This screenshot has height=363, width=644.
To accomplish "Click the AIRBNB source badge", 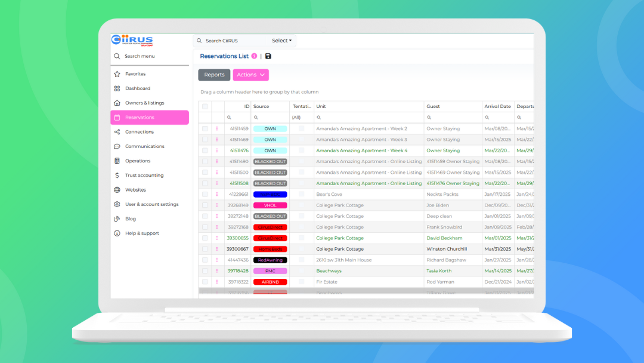I will [x=270, y=282].
